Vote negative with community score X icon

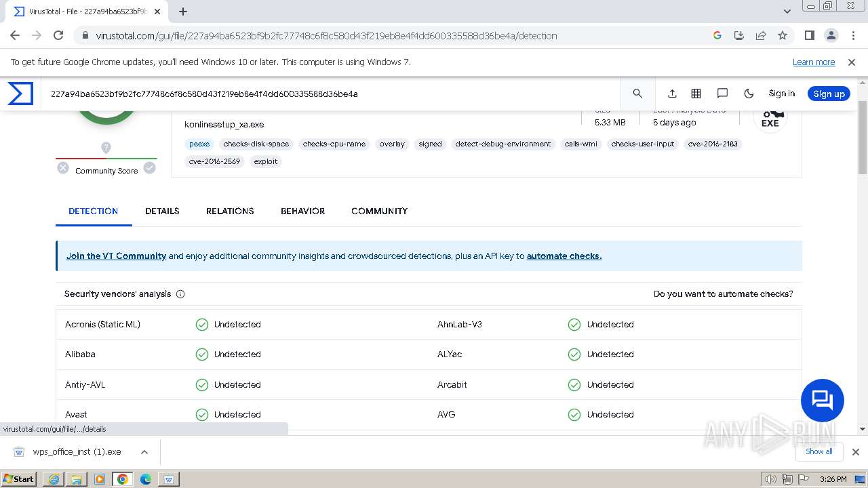63,168
